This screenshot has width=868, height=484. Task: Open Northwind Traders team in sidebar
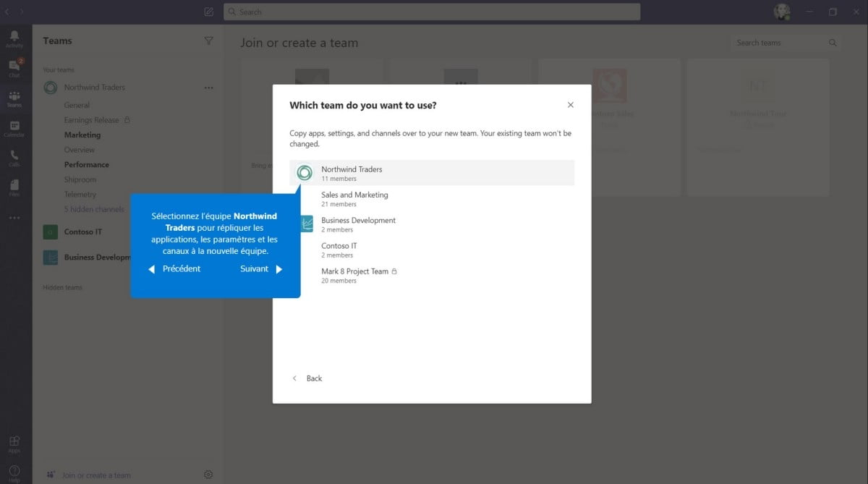pos(94,88)
